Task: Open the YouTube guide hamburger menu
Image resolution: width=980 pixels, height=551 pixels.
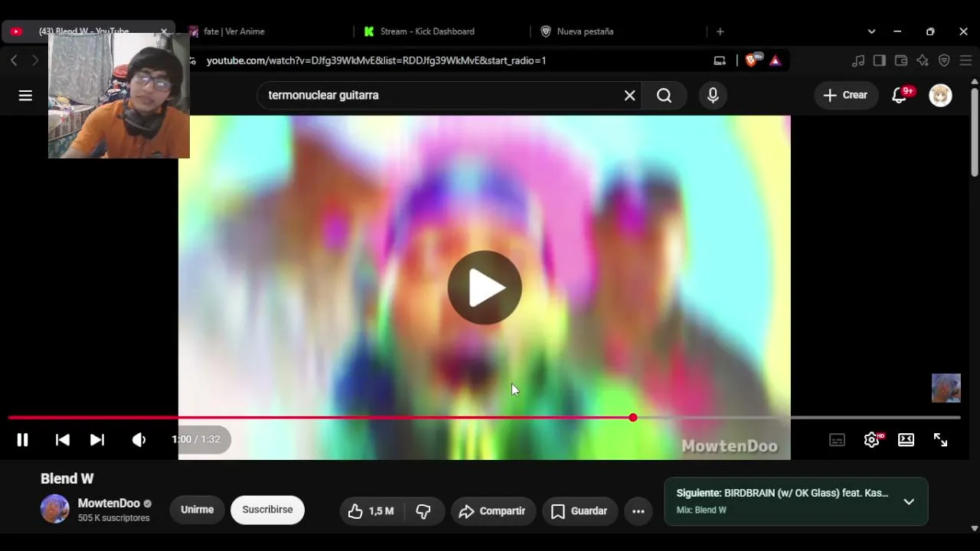Action: 25,96
